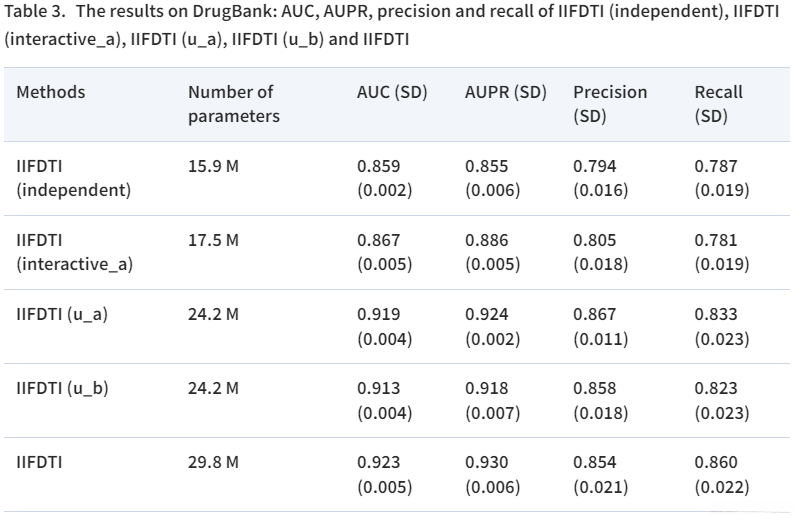Select the AUC (SD) column header
810x524 pixels.
point(392,92)
